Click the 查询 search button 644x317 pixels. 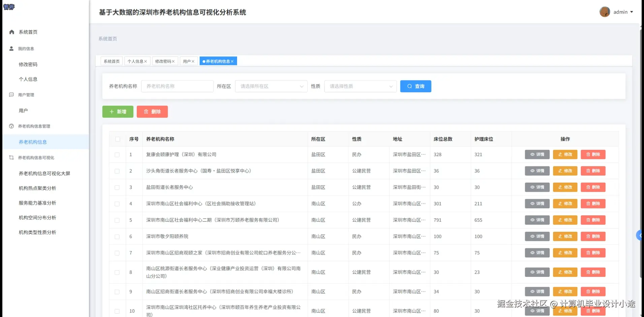[x=416, y=86]
